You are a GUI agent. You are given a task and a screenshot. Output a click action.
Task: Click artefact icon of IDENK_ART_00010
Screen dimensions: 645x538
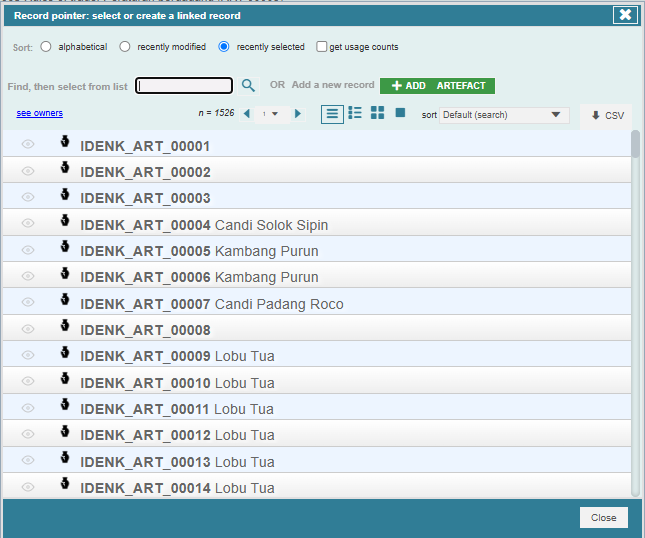click(65, 378)
